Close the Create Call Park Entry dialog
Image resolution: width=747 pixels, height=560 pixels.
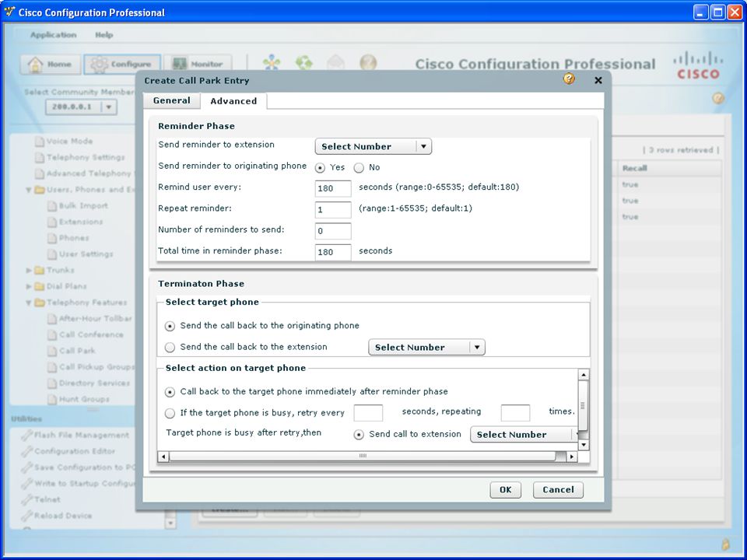[598, 80]
